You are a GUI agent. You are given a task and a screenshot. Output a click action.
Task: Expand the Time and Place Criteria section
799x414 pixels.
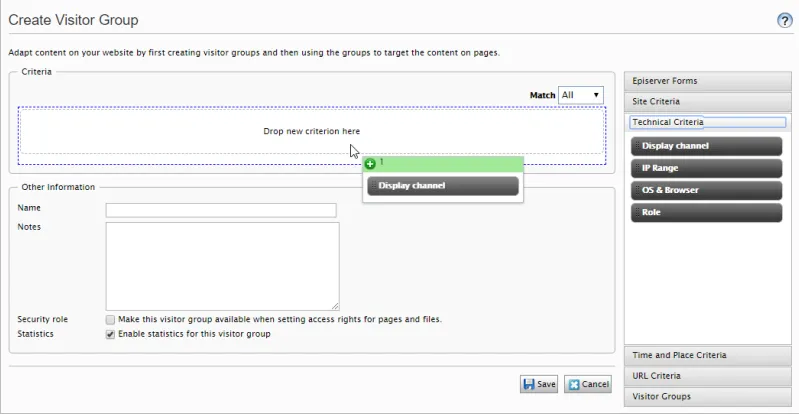click(708, 355)
